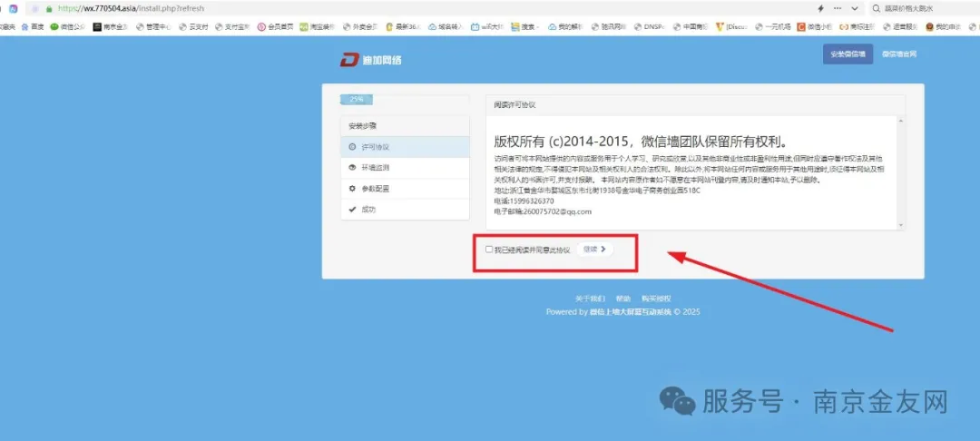
Task: Open the 管理中心 bookmark
Action: 153,27
